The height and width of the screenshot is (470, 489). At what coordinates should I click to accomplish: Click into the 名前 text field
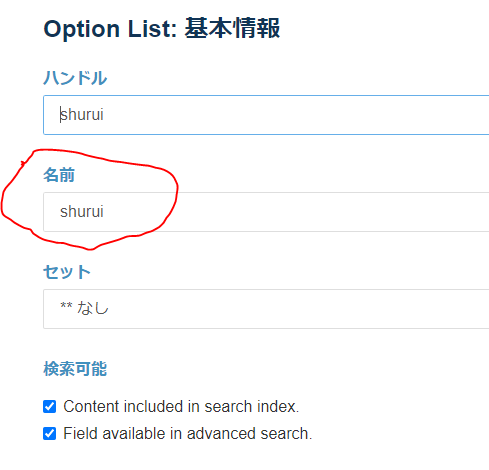point(266,212)
